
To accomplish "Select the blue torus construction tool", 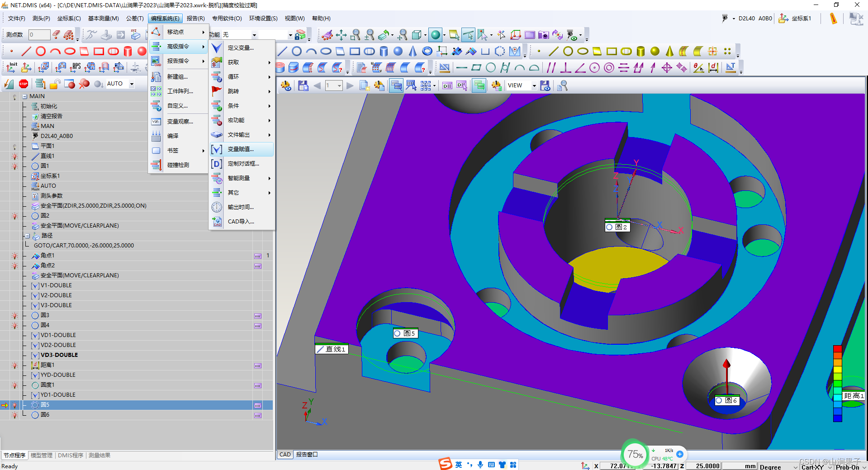I will click(427, 51).
